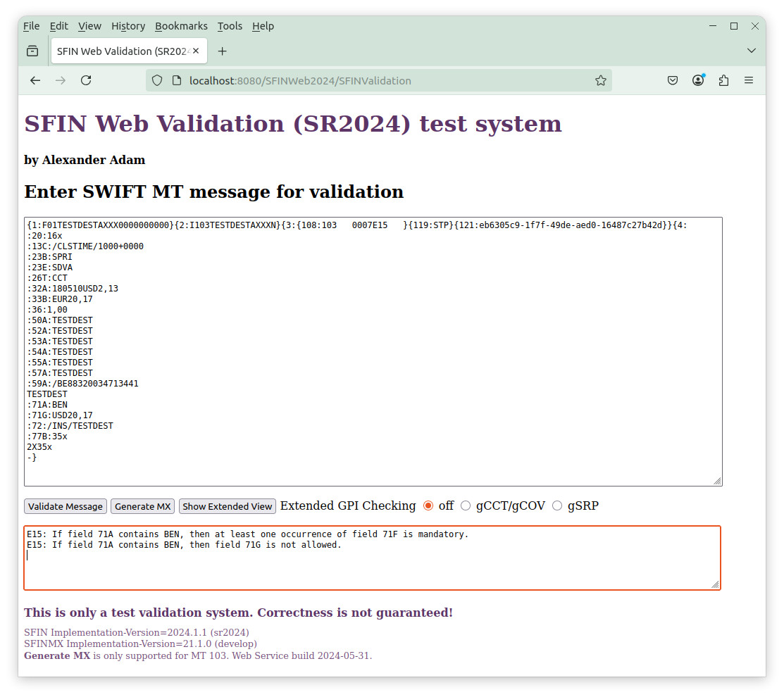
Task: Close the browser window
Action: click(755, 26)
